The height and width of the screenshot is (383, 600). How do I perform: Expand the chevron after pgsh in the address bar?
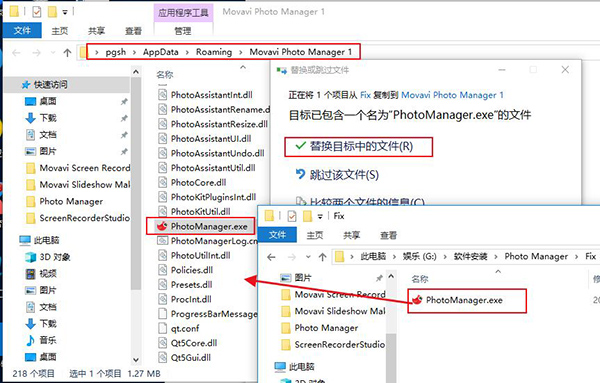pyautogui.click(x=134, y=52)
